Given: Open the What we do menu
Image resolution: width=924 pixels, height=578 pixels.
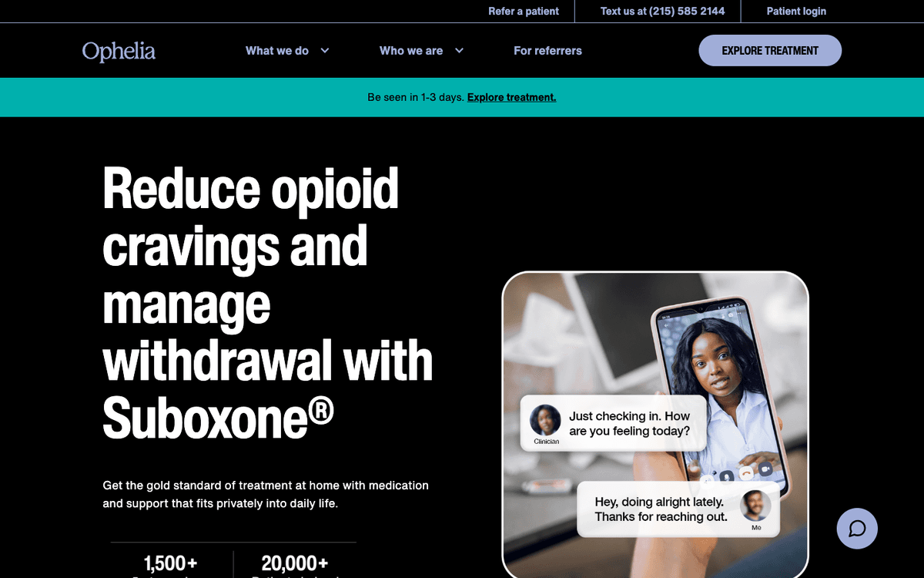Looking at the screenshot, I should coord(277,51).
